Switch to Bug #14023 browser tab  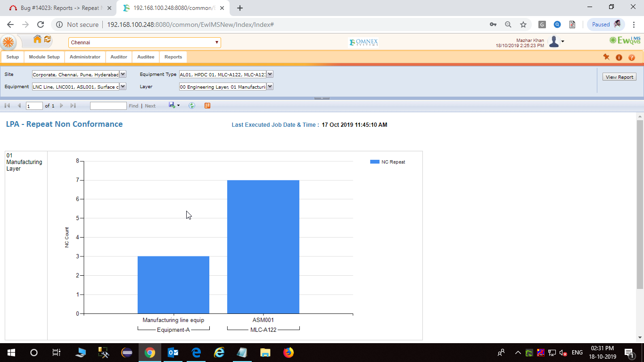coord(59,8)
